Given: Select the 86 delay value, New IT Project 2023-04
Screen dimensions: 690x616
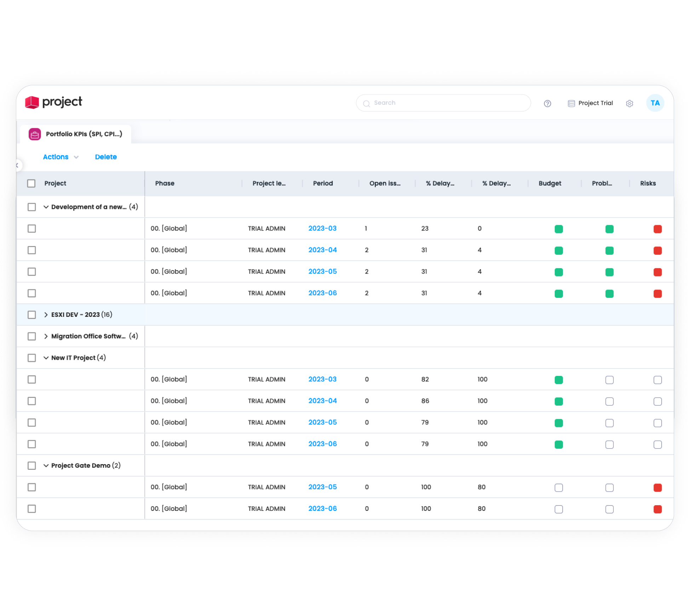Looking at the screenshot, I should point(425,401).
